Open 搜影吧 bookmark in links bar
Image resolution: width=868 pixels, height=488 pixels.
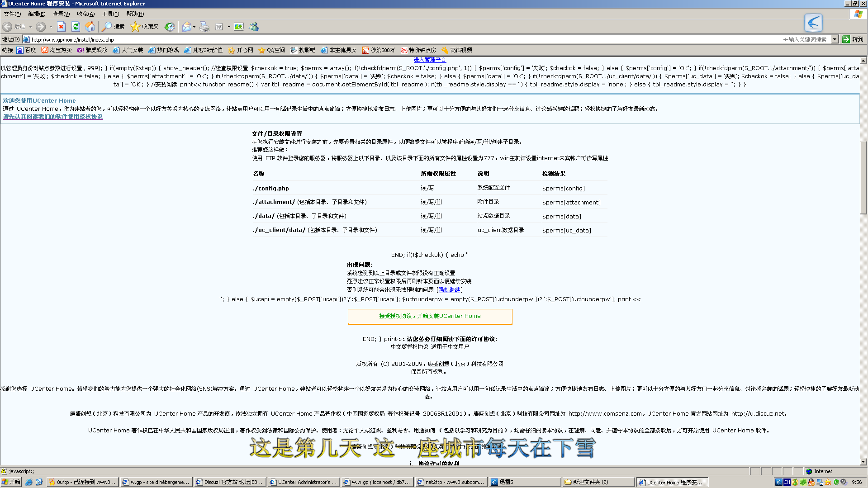pos(303,50)
